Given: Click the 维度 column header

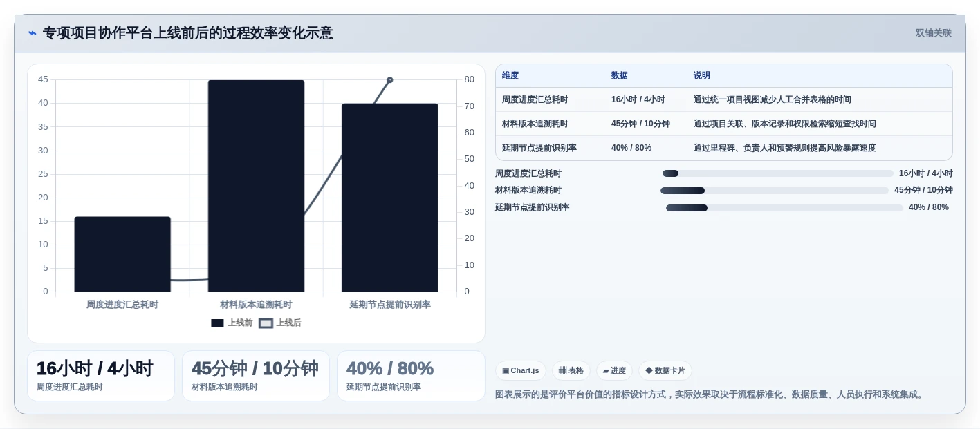Looking at the screenshot, I should 510,76.
